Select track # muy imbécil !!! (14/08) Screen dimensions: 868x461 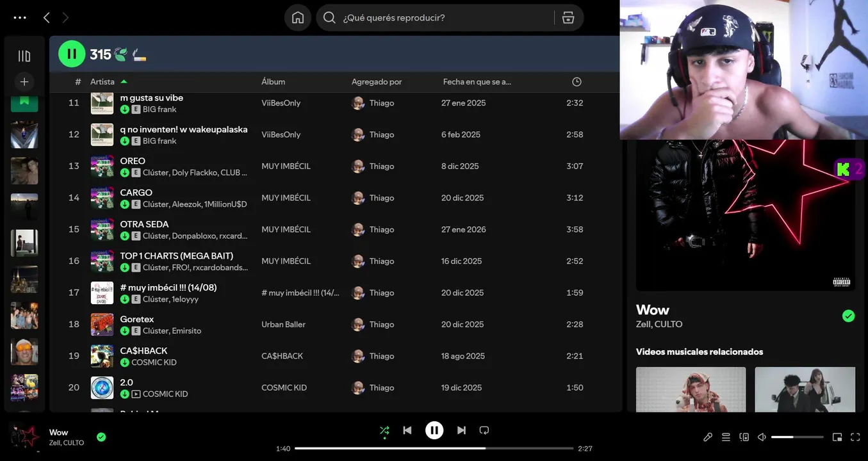(168, 287)
